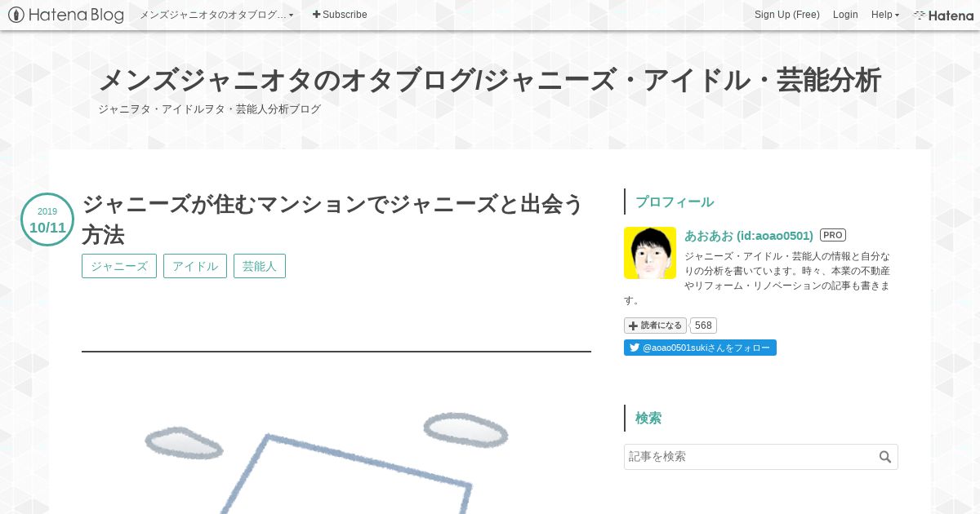Select the アイドル category tag

[195, 266]
